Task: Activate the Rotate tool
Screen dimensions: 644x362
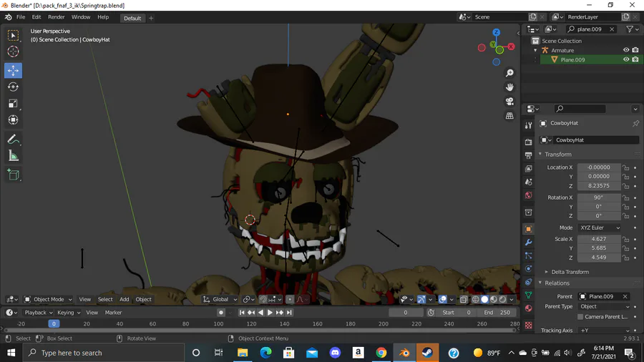Action: tap(13, 87)
